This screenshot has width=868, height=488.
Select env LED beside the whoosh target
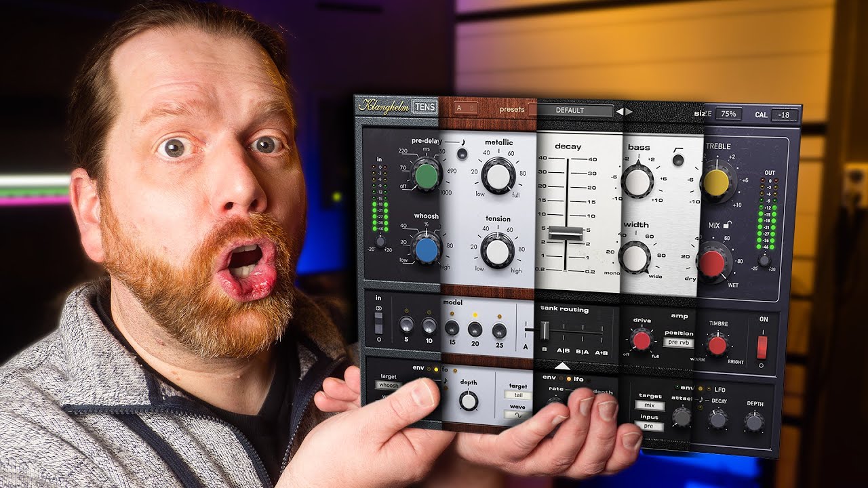(x=428, y=369)
